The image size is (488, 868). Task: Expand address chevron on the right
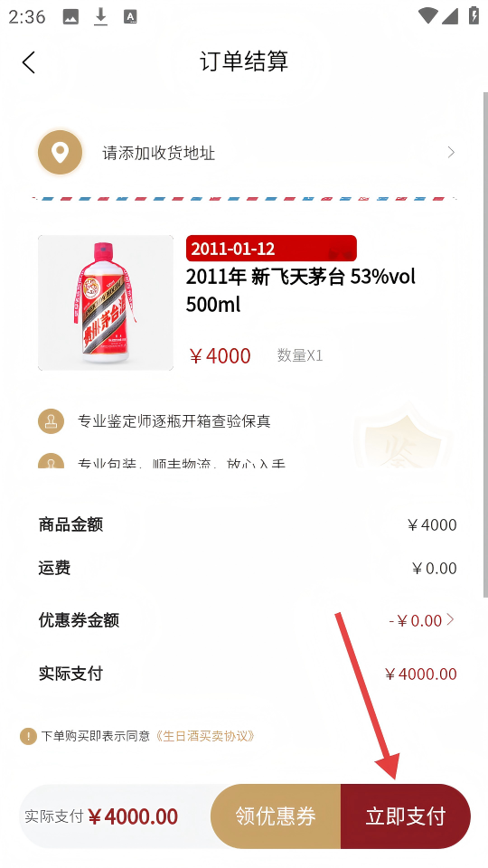point(451,152)
